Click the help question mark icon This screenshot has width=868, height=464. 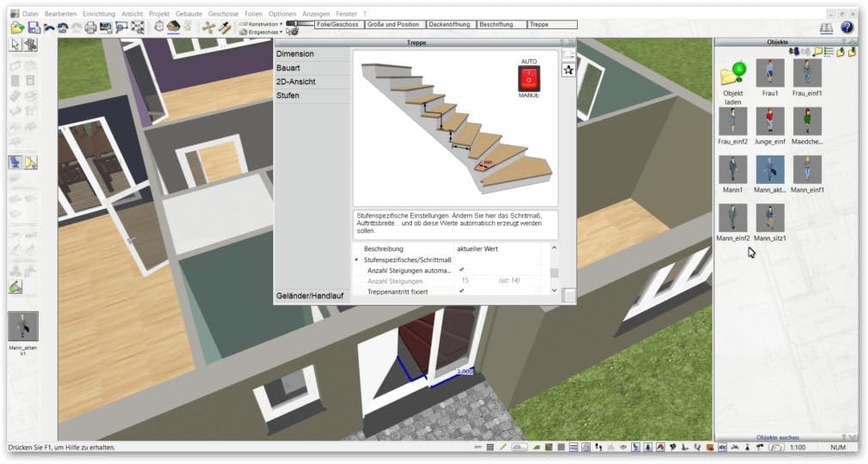point(847,27)
